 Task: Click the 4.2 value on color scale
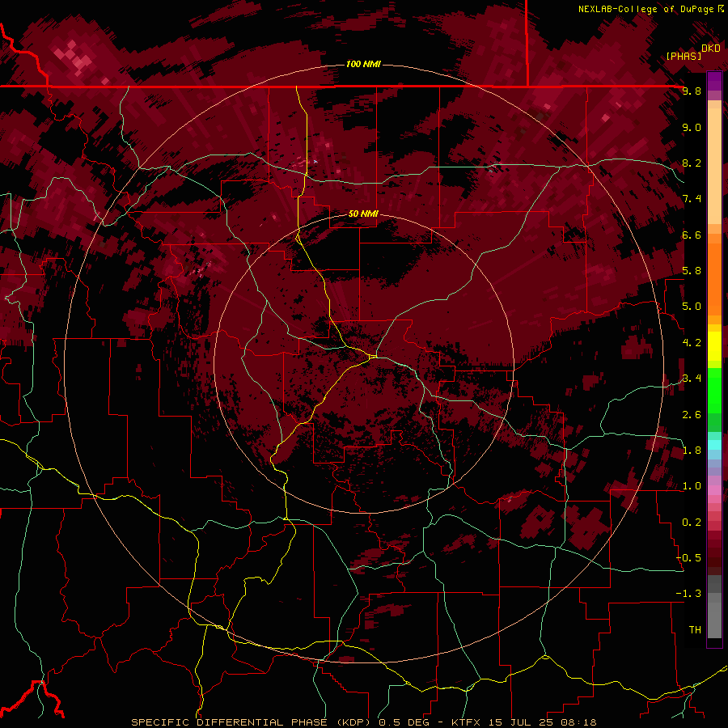click(692, 343)
